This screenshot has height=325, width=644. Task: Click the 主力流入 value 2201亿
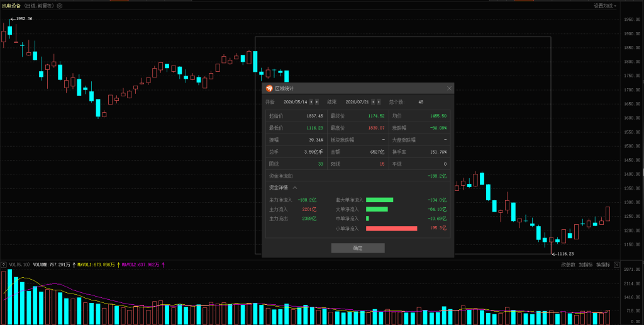point(309,209)
